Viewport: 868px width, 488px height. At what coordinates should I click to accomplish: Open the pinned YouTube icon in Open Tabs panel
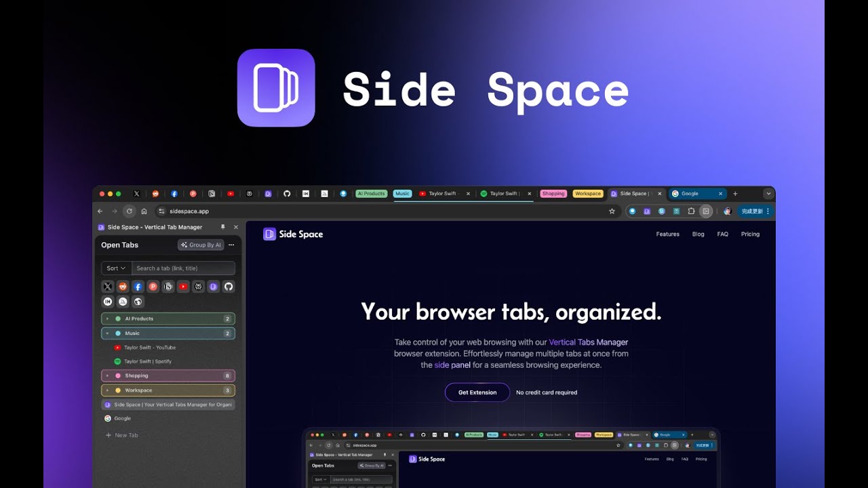pyautogui.click(x=183, y=287)
